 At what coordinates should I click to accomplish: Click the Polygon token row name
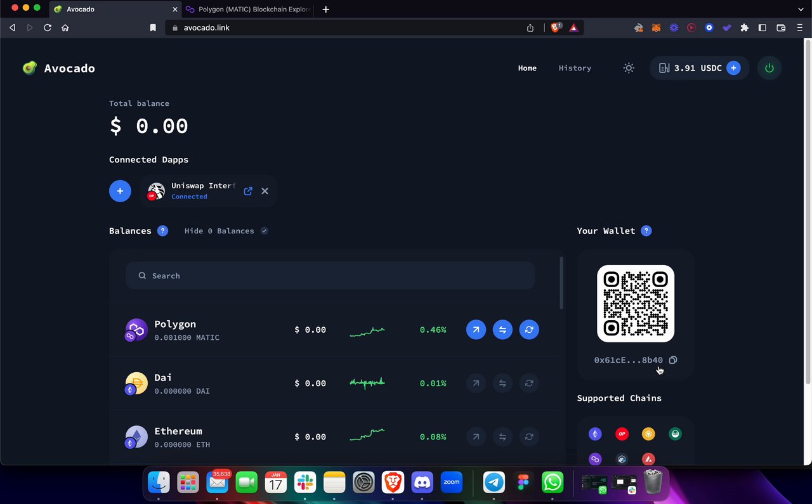click(175, 324)
